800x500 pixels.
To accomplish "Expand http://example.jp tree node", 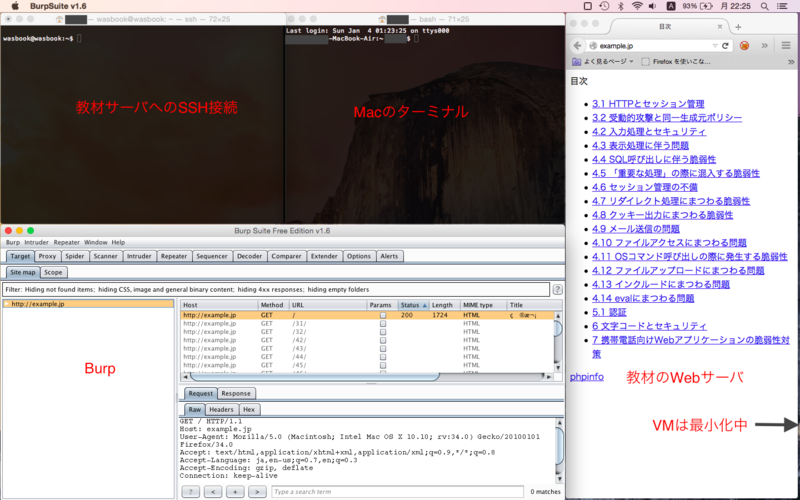I will tap(7, 304).
